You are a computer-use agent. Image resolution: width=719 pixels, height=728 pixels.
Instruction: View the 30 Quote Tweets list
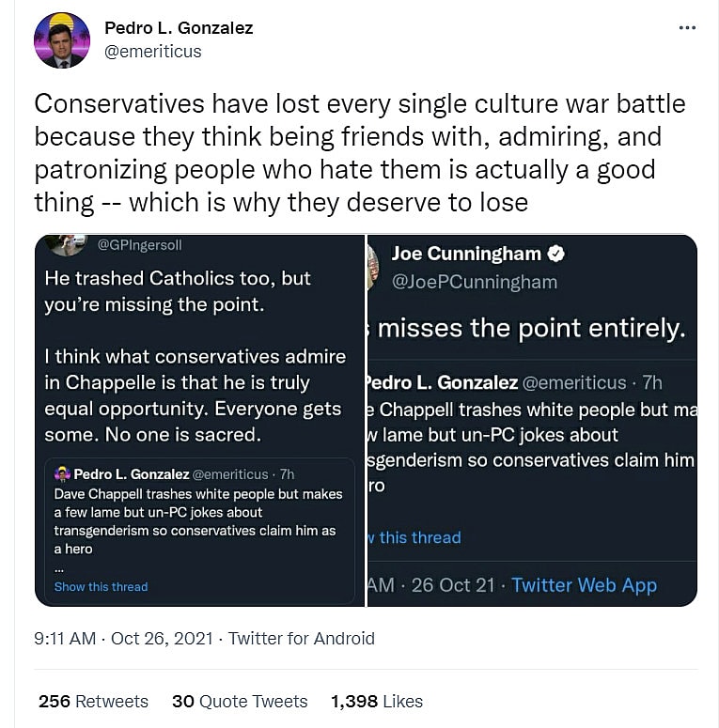click(240, 702)
